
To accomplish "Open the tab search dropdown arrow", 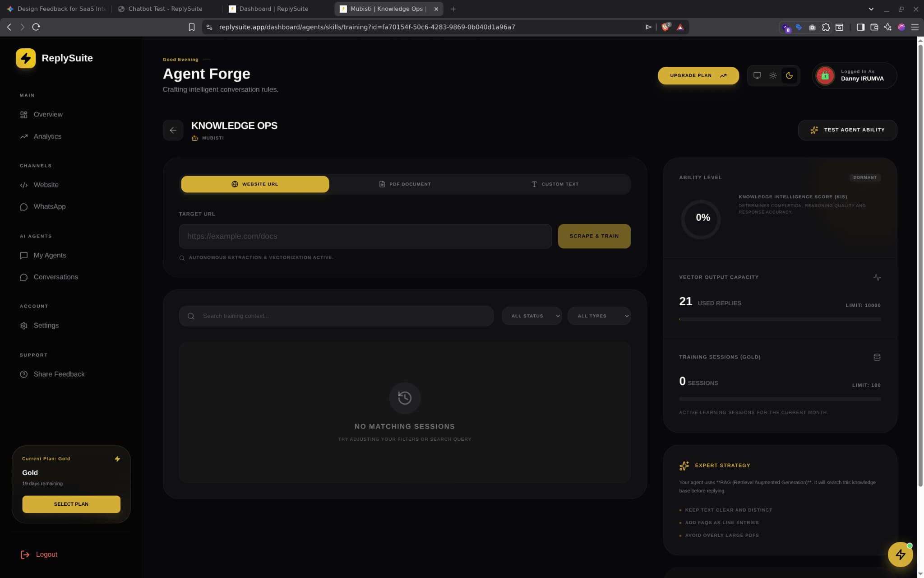I will (x=871, y=9).
